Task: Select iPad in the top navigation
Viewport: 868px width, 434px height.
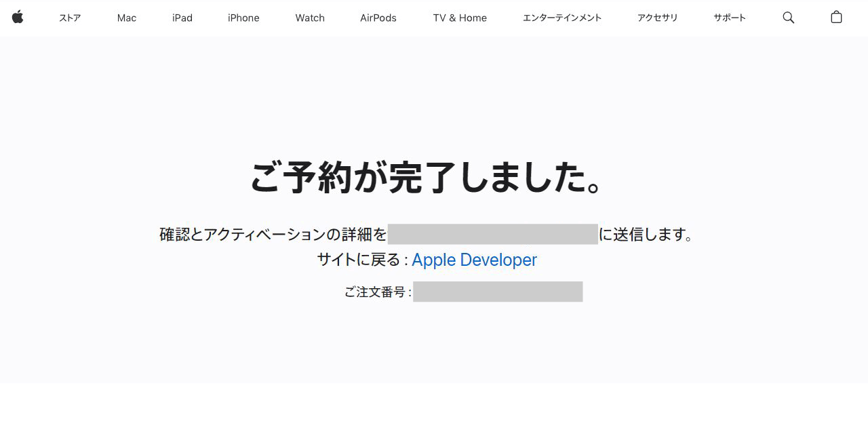Action: click(x=182, y=18)
